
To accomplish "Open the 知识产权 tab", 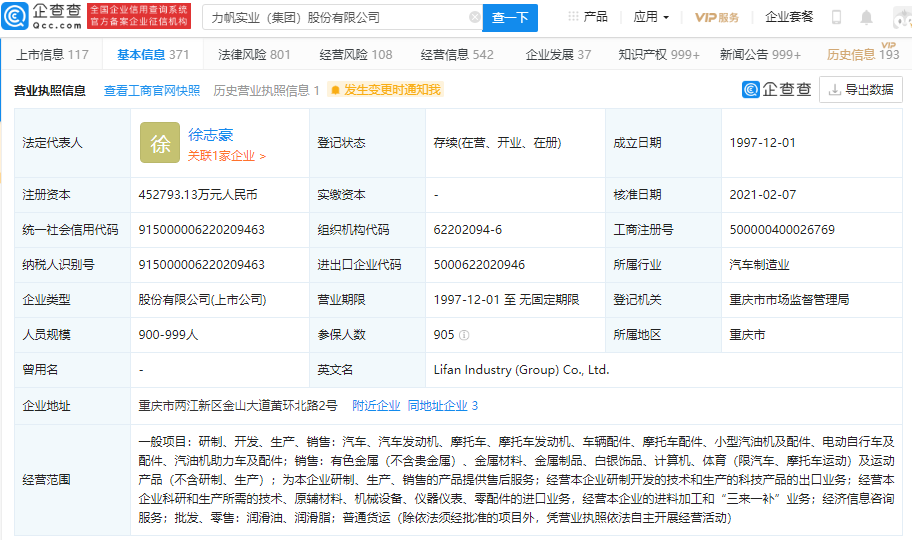I will pos(659,55).
